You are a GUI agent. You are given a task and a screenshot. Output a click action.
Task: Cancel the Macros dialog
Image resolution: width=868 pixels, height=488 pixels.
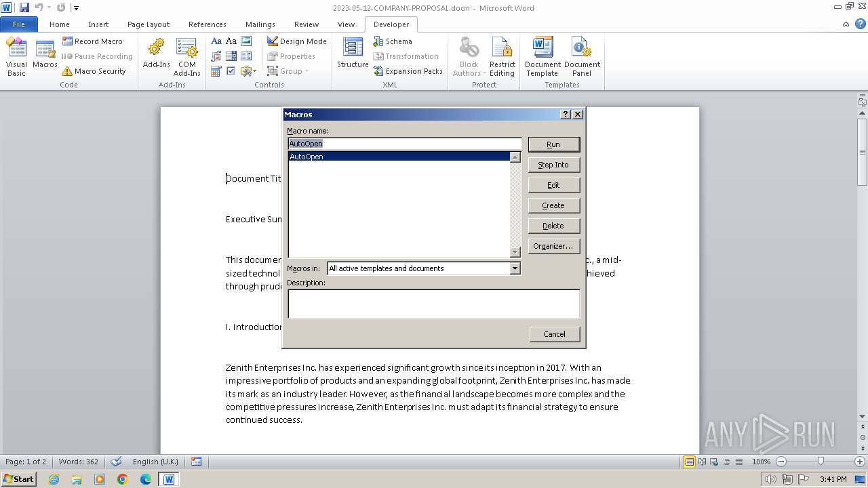(554, 334)
